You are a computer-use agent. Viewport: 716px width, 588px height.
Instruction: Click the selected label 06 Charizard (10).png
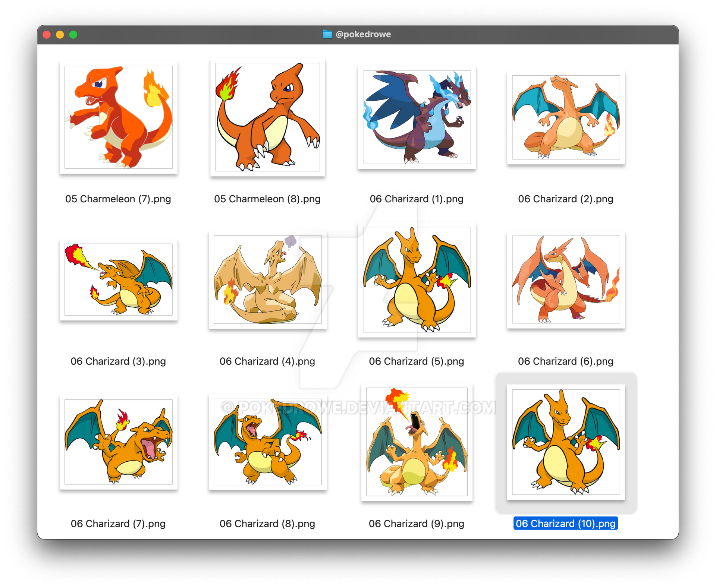coord(566,524)
